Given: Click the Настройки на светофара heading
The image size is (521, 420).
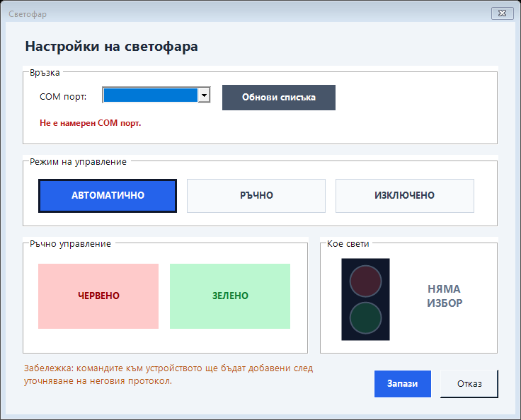Looking at the screenshot, I should 112,46.
